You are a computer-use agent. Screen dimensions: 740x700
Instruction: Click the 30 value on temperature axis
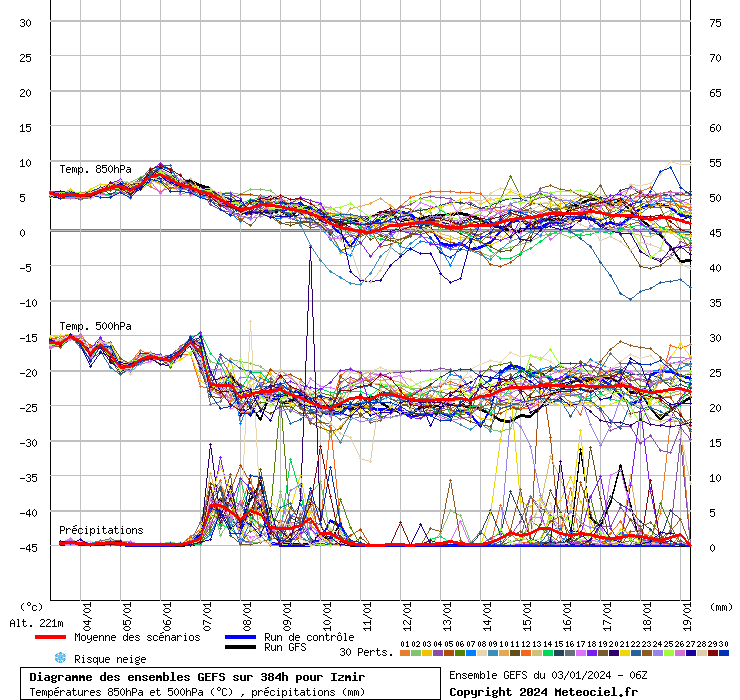coord(25,23)
